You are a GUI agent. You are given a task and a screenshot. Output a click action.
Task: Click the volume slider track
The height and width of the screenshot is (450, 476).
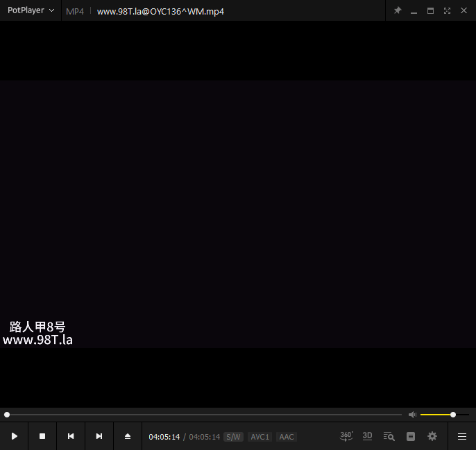click(437, 415)
